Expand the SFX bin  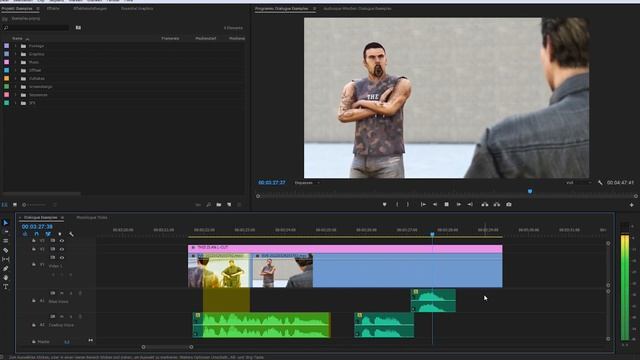point(16,103)
